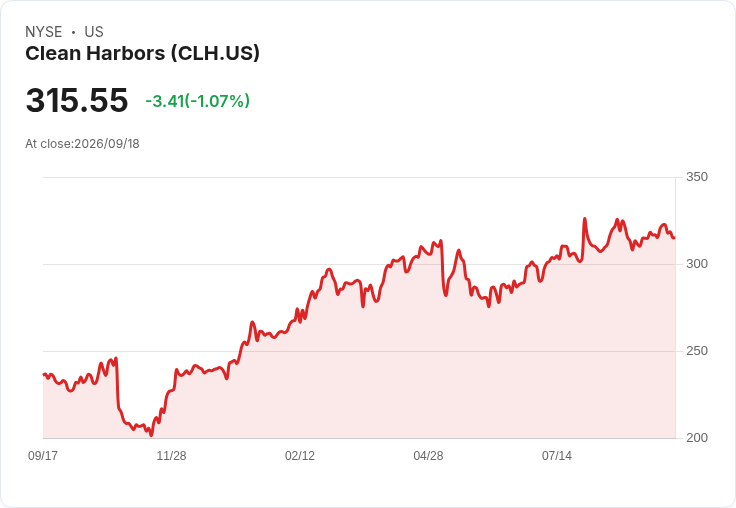Click the 11/28 date axis label
The width and height of the screenshot is (736, 508).
[x=171, y=455]
